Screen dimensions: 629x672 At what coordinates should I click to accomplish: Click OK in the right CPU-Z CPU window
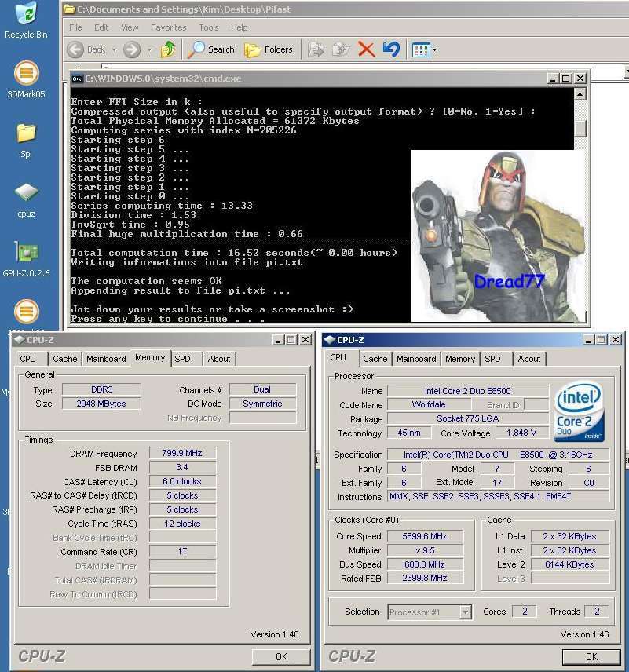pyautogui.click(x=591, y=656)
